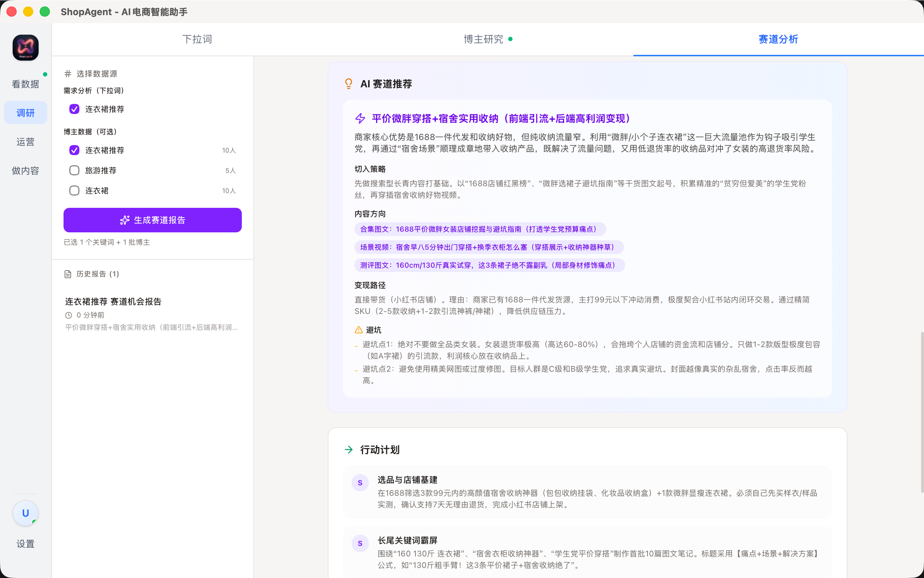Check the 连衣裙 blogger data option
This screenshot has width=924, height=578.
pos(74,191)
